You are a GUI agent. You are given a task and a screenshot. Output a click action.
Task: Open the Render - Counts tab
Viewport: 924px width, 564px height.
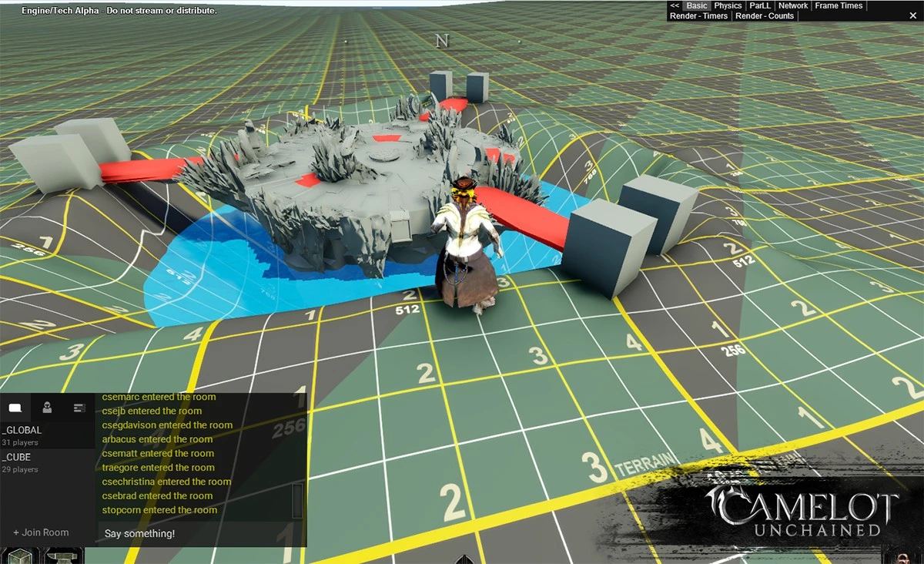coord(764,15)
